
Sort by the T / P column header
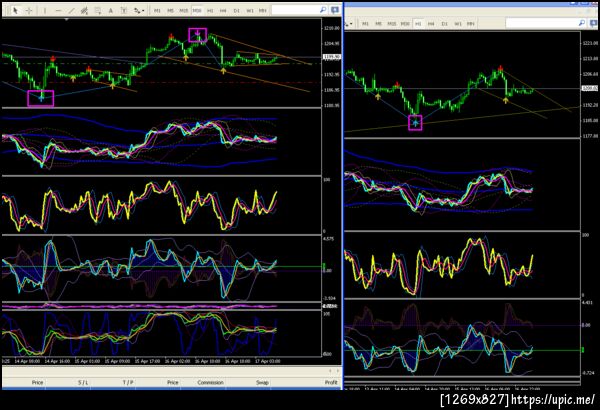[128, 382]
